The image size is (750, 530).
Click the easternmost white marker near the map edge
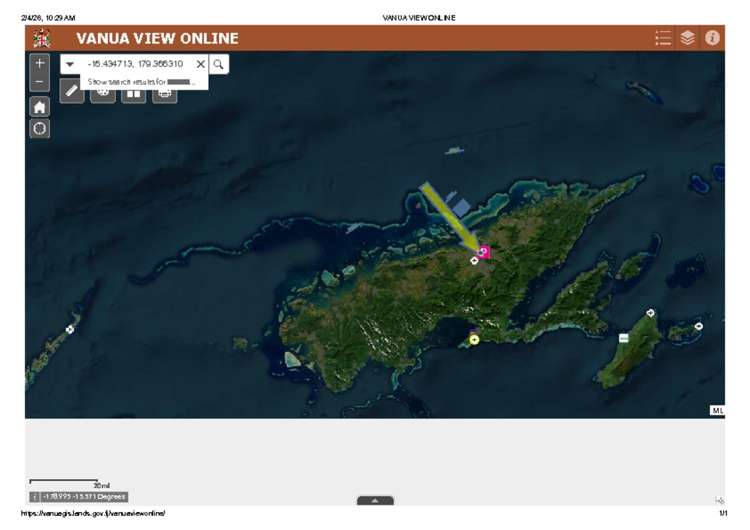(x=699, y=326)
